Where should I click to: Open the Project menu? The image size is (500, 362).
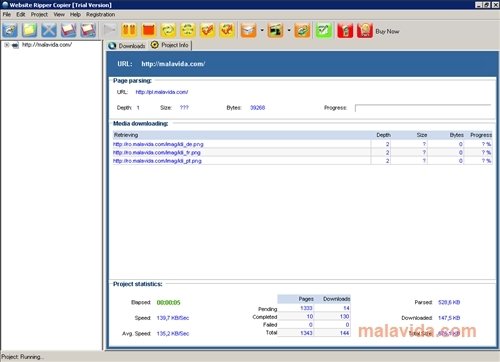tap(39, 15)
